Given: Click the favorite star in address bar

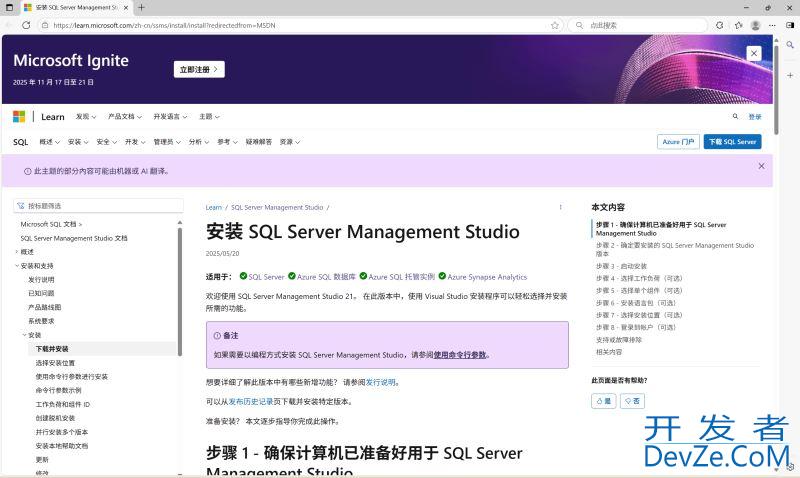Looking at the screenshot, I should click(x=555, y=25).
